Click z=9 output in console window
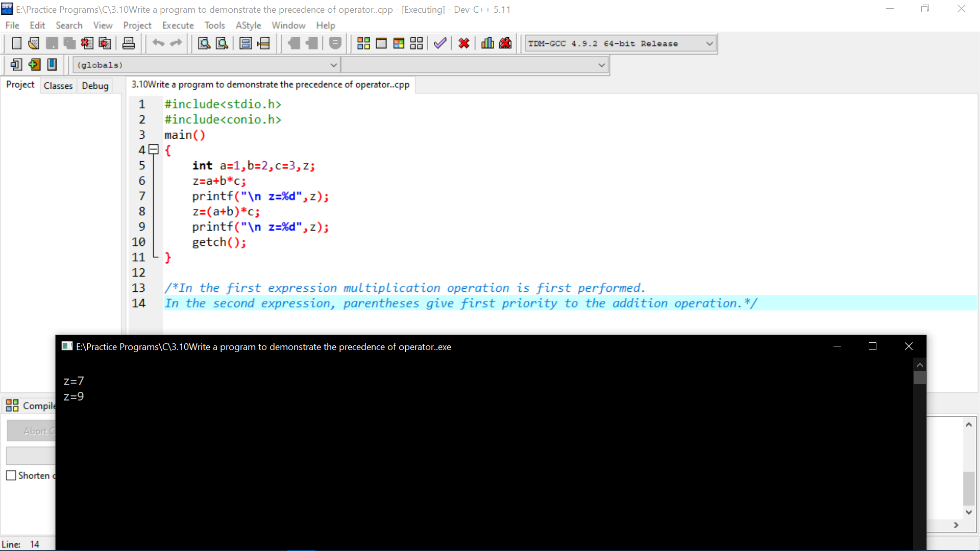 point(73,396)
